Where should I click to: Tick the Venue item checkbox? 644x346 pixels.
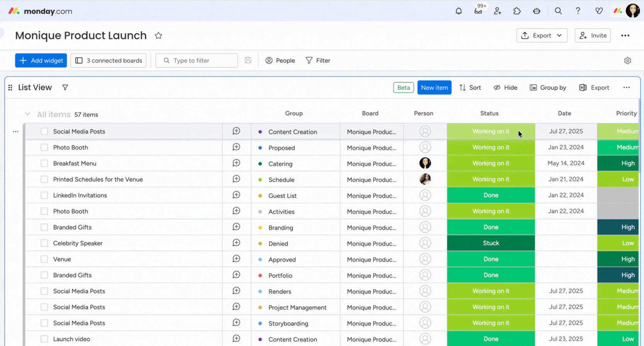tap(44, 259)
